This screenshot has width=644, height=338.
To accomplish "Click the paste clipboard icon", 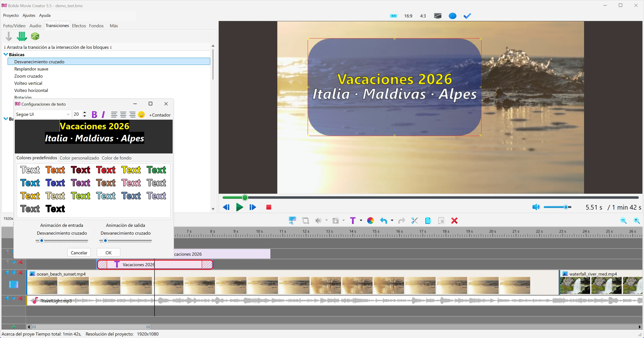I will [x=441, y=221].
